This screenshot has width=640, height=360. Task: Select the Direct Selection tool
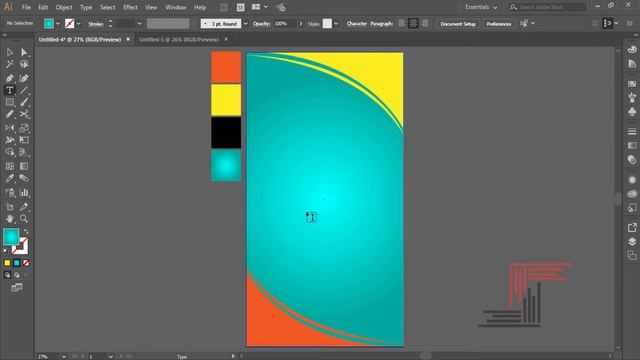[24, 52]
